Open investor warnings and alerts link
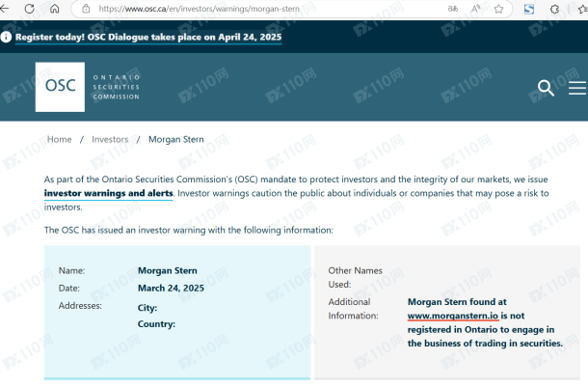 108,193
